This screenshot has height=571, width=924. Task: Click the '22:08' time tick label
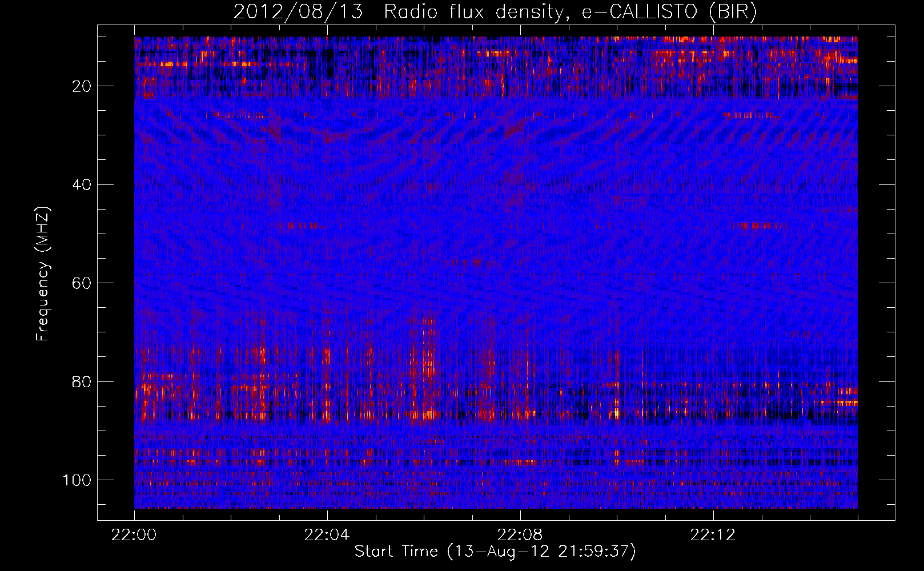click(520, 535)
